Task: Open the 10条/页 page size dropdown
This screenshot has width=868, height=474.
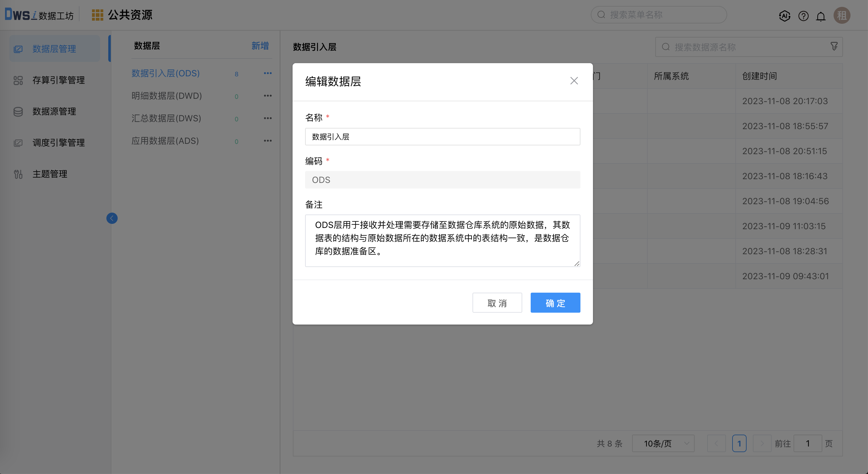Action: click(663, 443)
